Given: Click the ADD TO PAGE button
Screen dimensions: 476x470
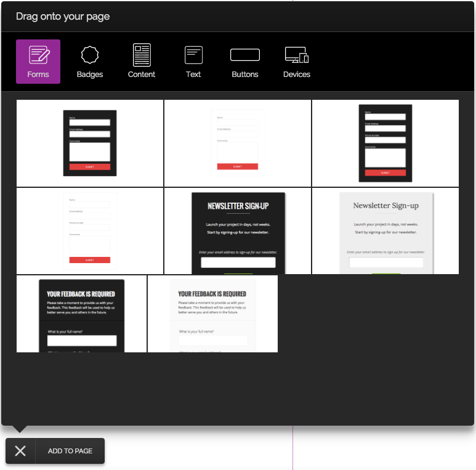Looking at the screenshot, I should [x=70, y=451].
